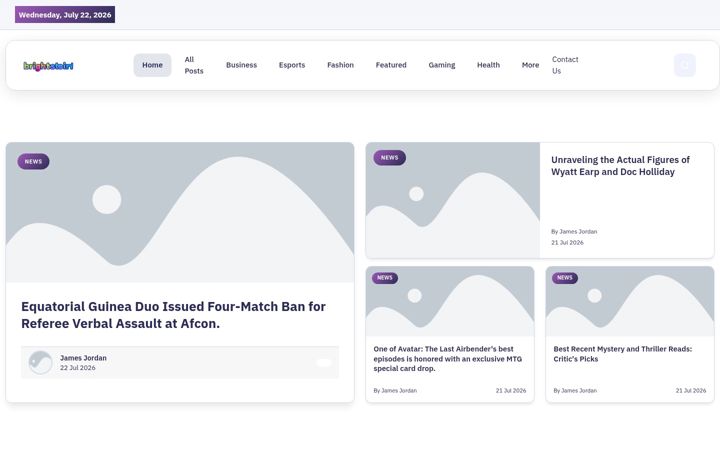Click the NEWS badge on Wyatt Earp article
This screenshot has height=450, width=720.
[x=389, y=158]
